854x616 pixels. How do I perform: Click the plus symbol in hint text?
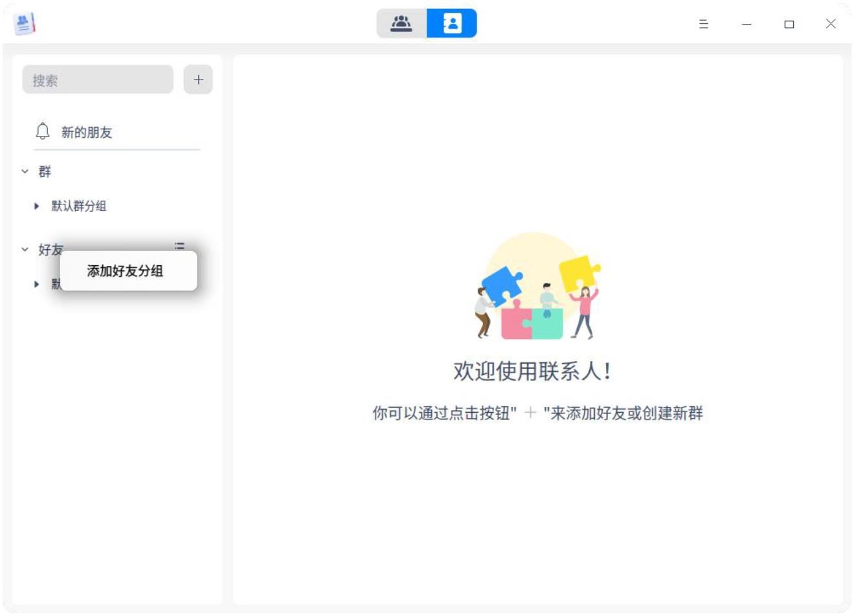(x=530, y=413)
